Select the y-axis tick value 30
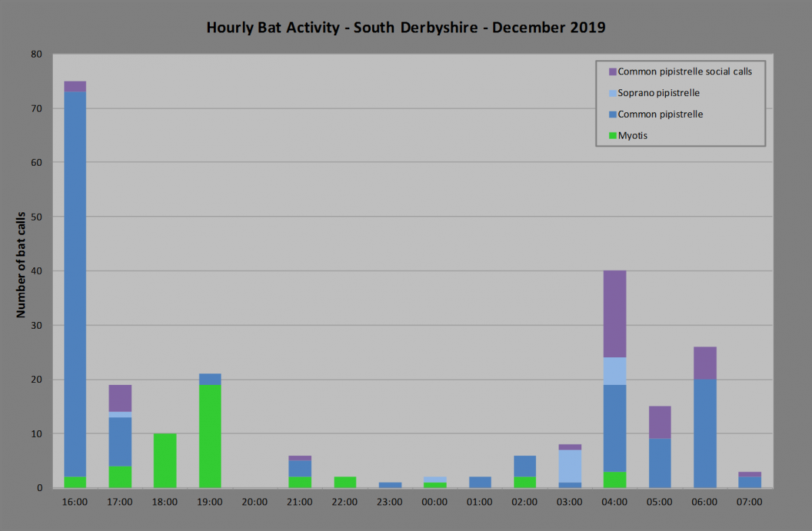The image size is (812, 531). 38,325
